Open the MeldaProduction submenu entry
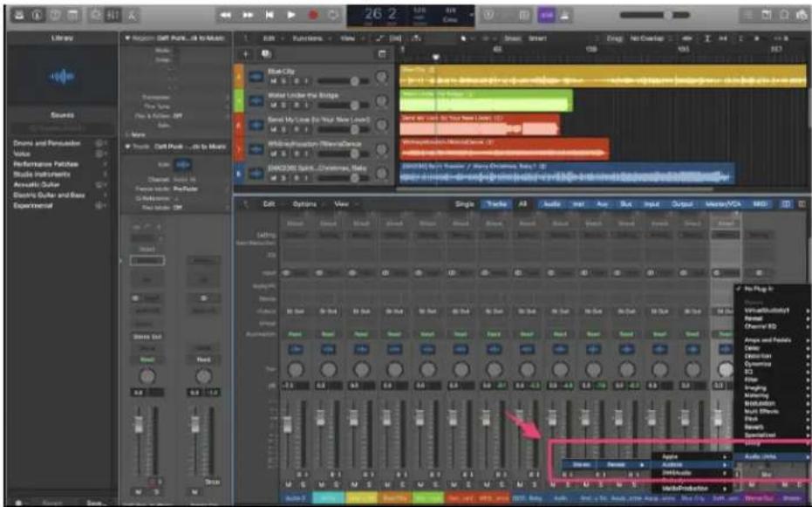 [692, 489]
